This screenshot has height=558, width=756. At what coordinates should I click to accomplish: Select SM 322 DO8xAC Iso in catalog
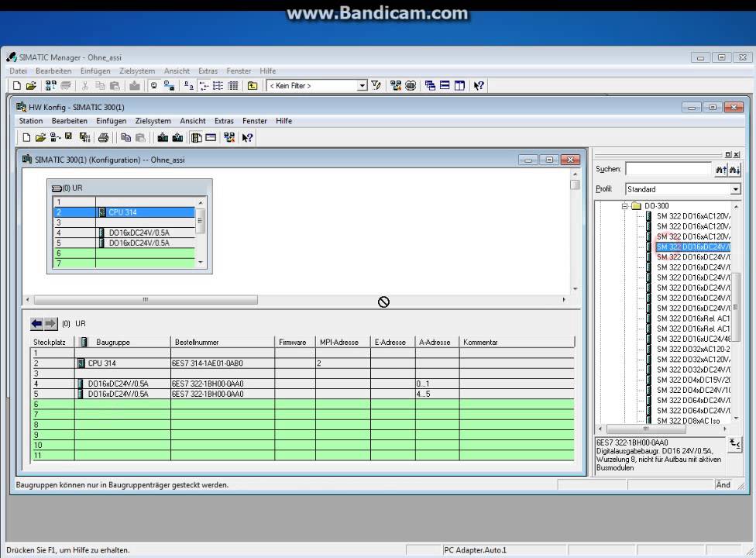pyautogui.click(x=688, y=421)
